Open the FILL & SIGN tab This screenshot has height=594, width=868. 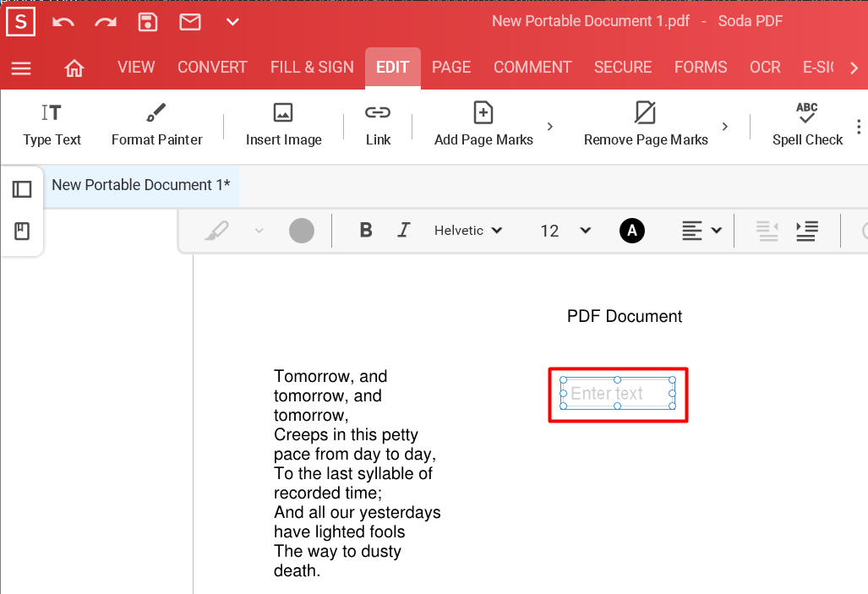(x=312, y=67)
